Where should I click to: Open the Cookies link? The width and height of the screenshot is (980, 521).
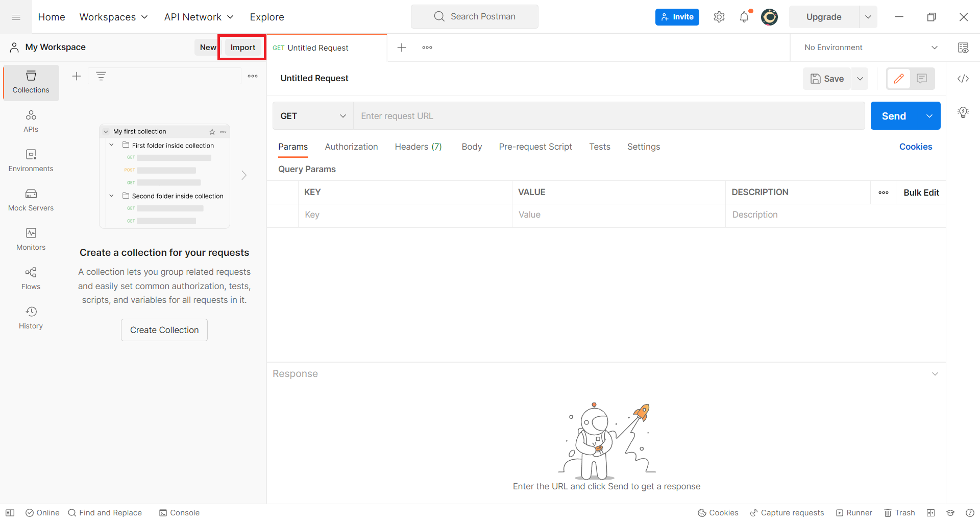click(915, 147)
